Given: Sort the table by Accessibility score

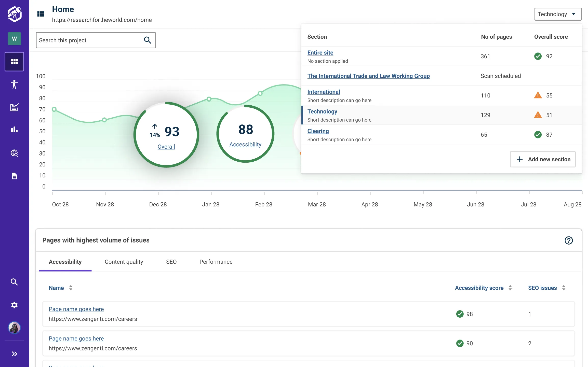Looking at the screenshot, I should click(510, 288).
